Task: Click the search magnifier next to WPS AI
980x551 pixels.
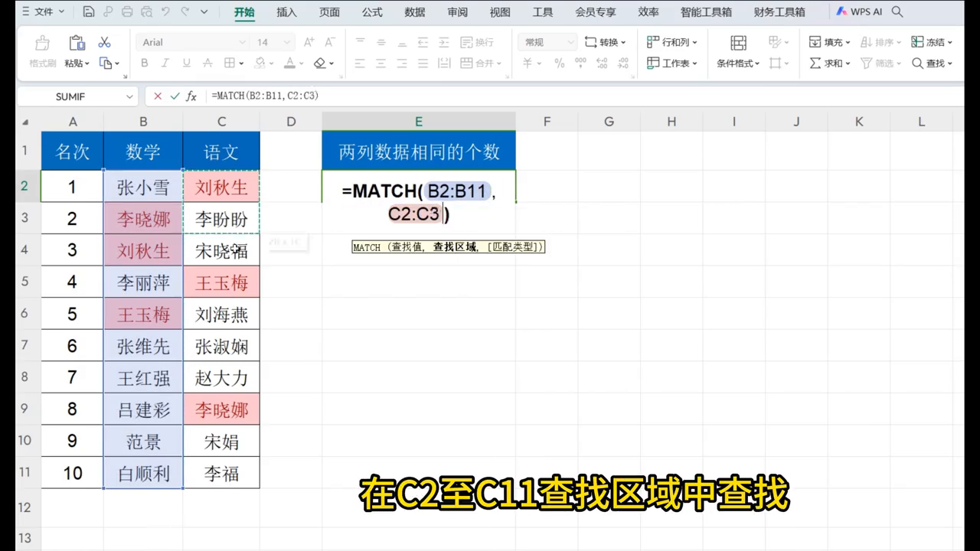Action: [x=898, y=12]
